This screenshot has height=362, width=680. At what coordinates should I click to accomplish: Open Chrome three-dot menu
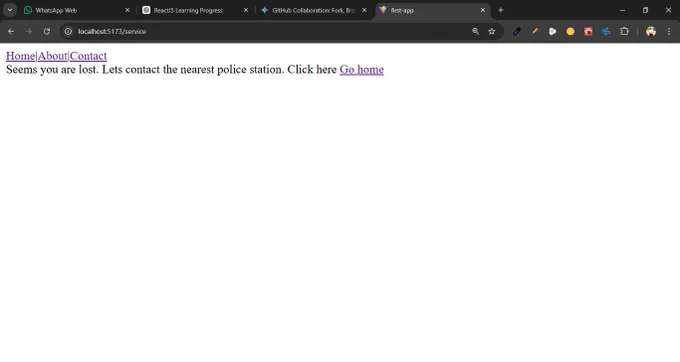tap(669, 31)
